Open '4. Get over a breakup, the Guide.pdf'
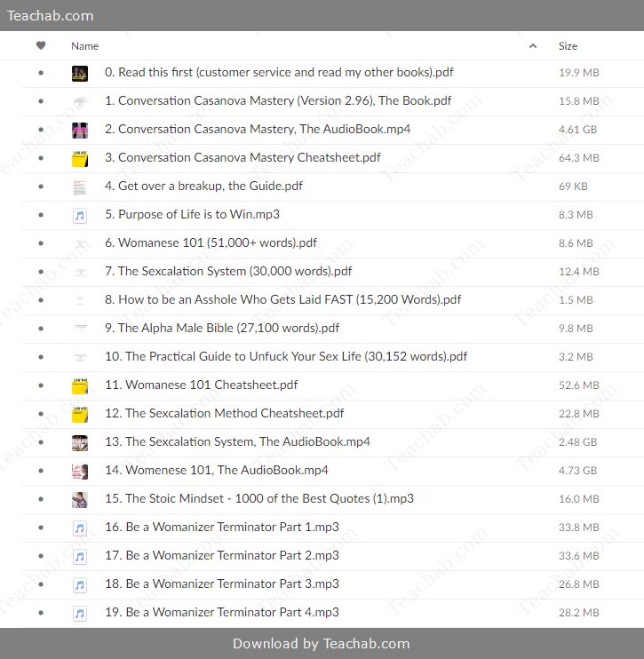The image size is (644, 659). [x=204, y=187]
